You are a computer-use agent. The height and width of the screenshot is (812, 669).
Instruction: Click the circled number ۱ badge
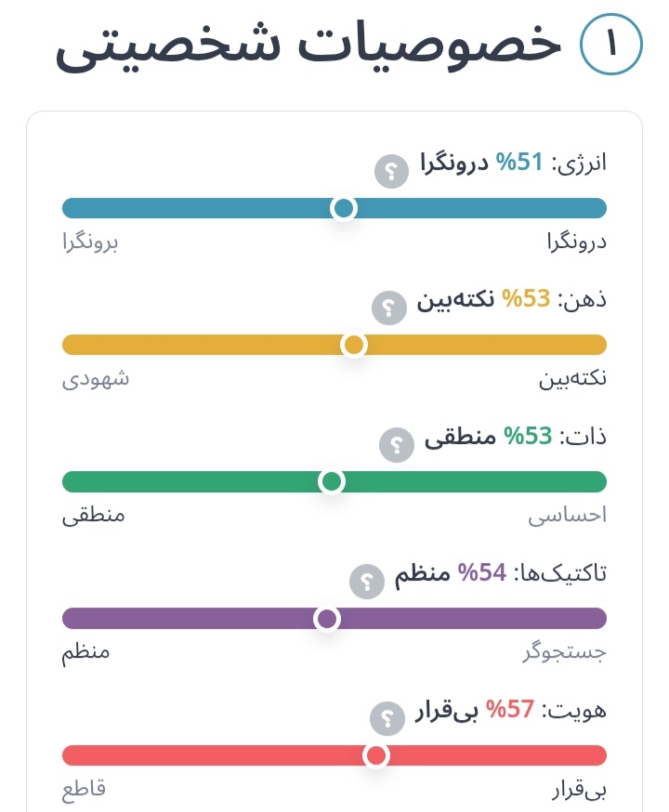click(611, 46)
